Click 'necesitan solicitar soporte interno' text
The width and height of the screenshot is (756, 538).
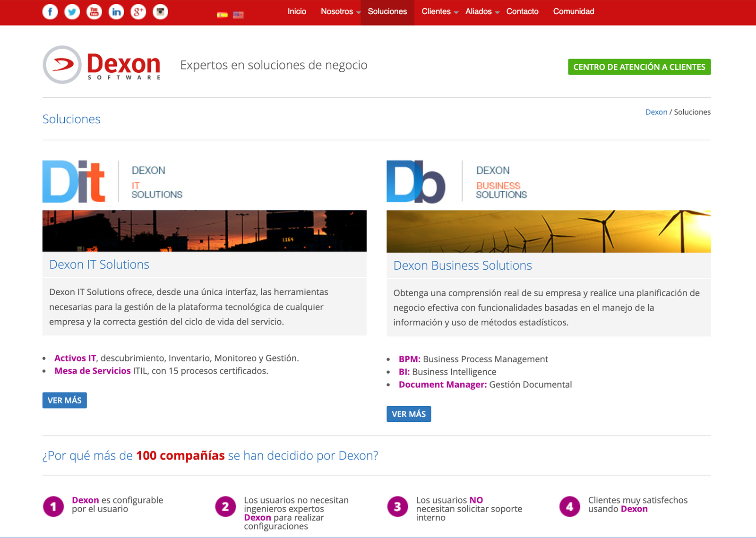click(x=469, y=513)
